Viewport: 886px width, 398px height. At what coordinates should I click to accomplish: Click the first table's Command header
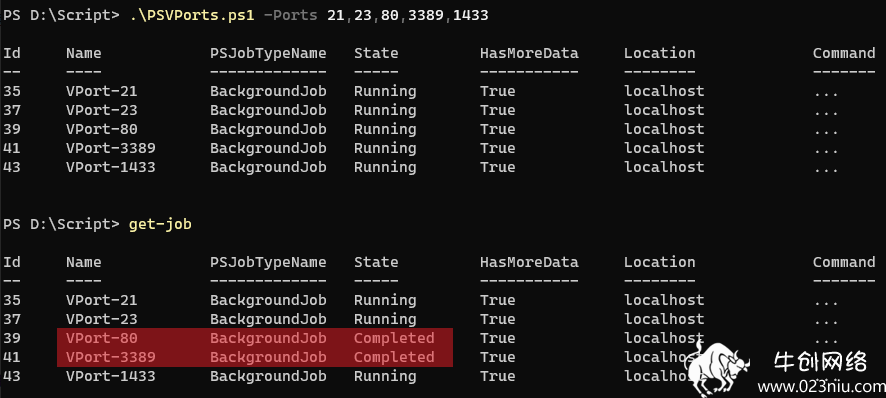(844, 53)
